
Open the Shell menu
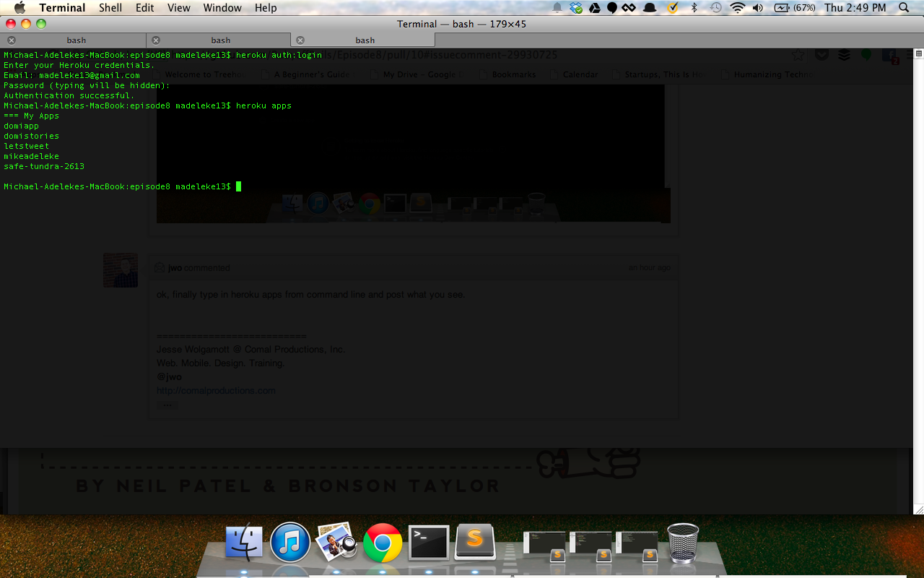[110, 8]
